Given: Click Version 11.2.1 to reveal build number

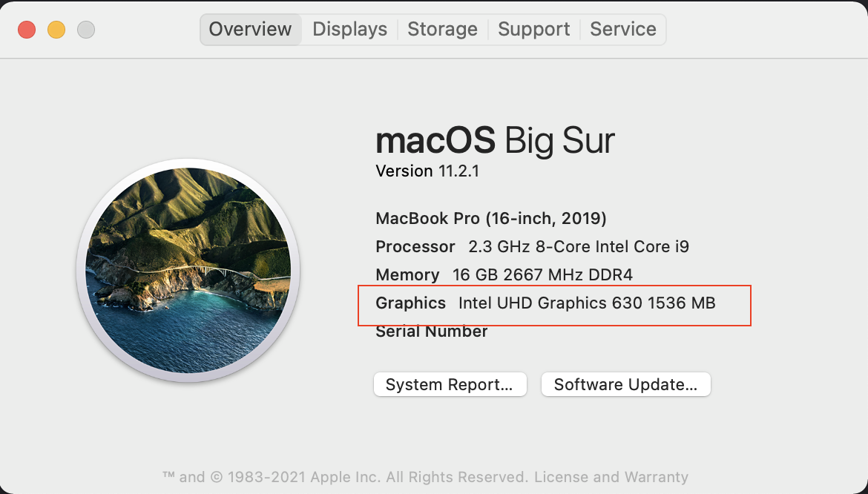Looking at the screenshot, I should tap(427, 171).
